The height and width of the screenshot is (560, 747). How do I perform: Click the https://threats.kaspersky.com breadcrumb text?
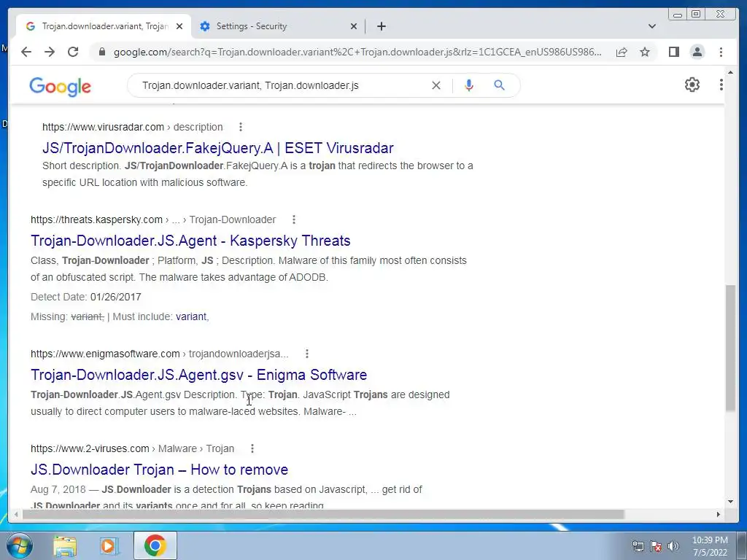point(96,219)
